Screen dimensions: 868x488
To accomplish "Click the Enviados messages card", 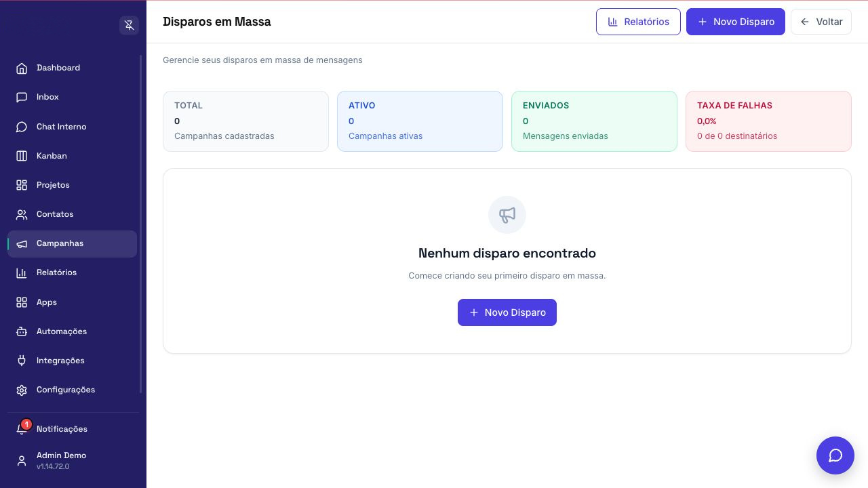I will pyautogui.click(x=594, y=121).
